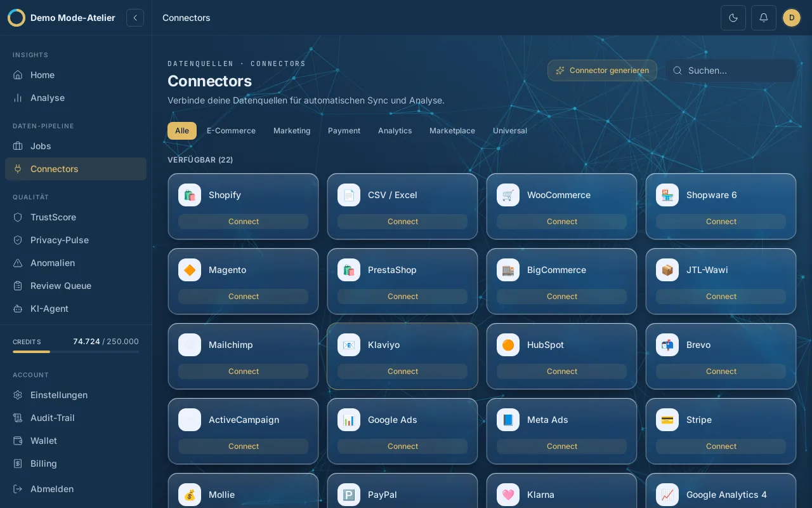Click the Shopware 6 store icon

coord(667,195)
